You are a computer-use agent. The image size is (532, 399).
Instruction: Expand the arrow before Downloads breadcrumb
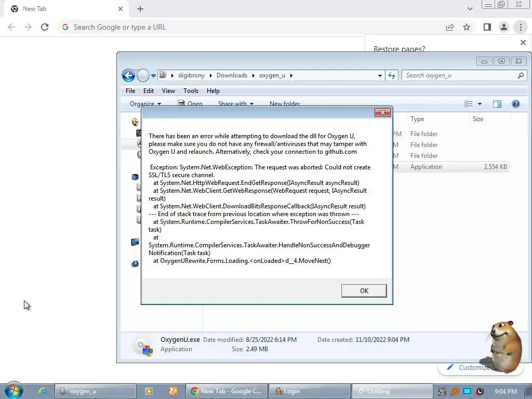(210, 75)
